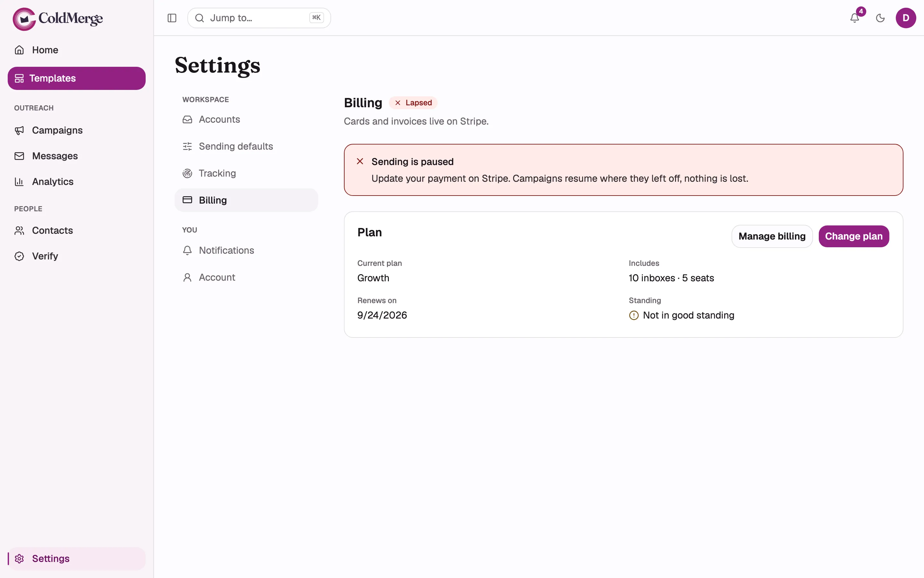Open Campaigns in sidebar
The height and width of the screenshot is (578, 924).
point(76,130)
